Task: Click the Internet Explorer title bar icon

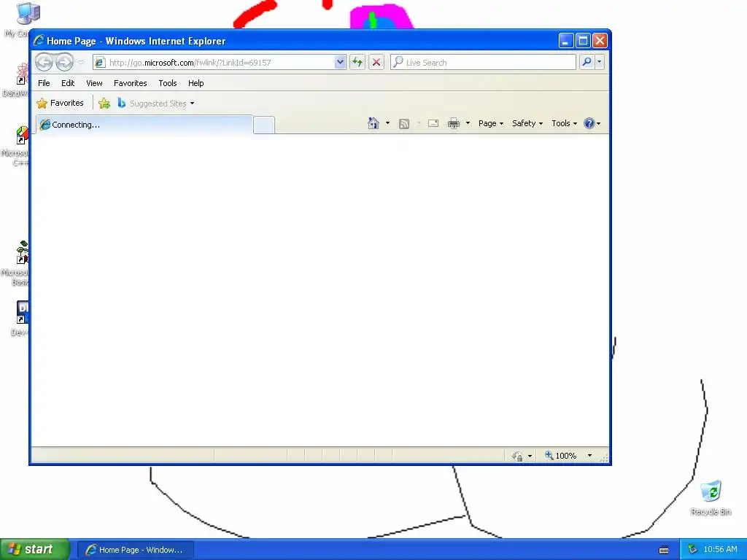Action: [39, 41]
